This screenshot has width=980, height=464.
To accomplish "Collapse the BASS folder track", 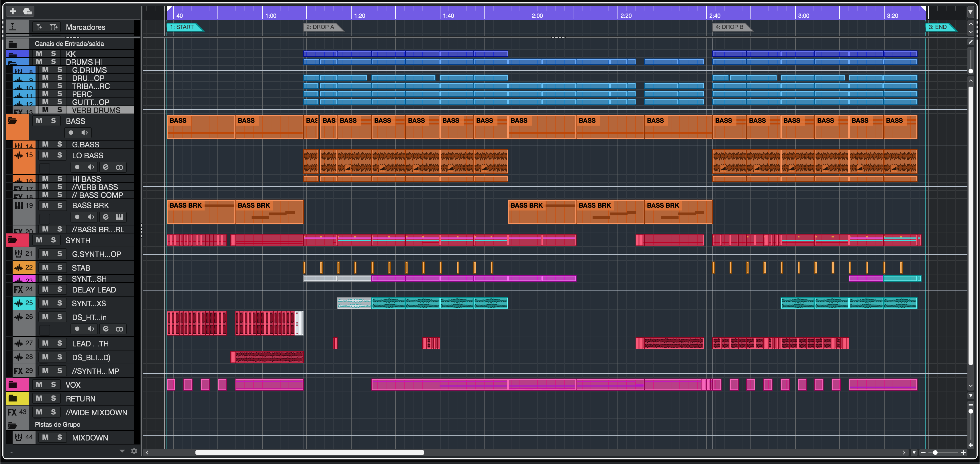I will pyautogui.click(x=13, y=121).
